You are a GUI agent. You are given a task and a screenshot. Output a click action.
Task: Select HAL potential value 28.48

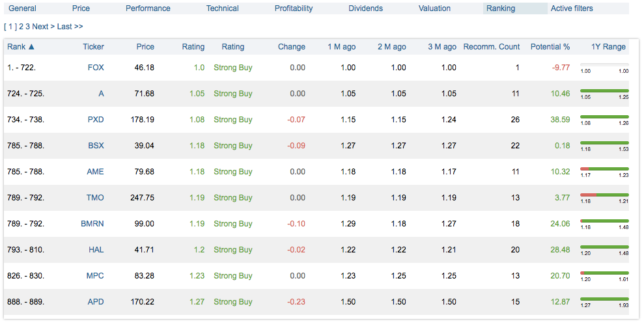560,250
